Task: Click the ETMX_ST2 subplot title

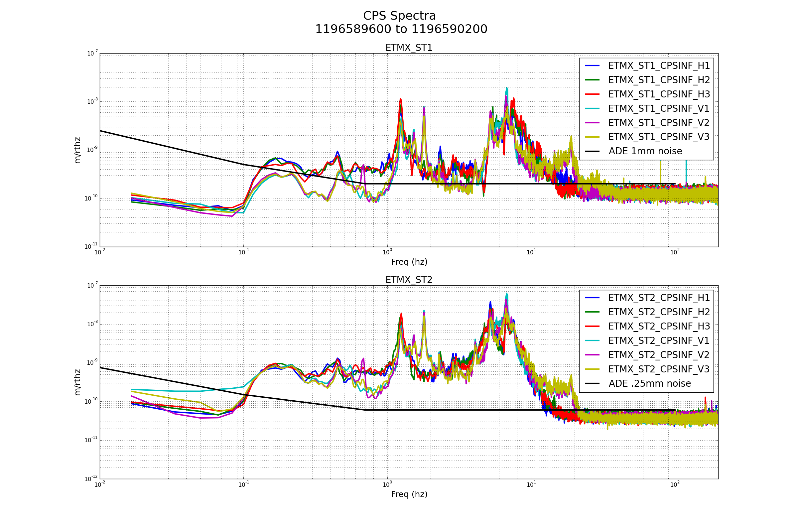Action: (x=409, y=280)
